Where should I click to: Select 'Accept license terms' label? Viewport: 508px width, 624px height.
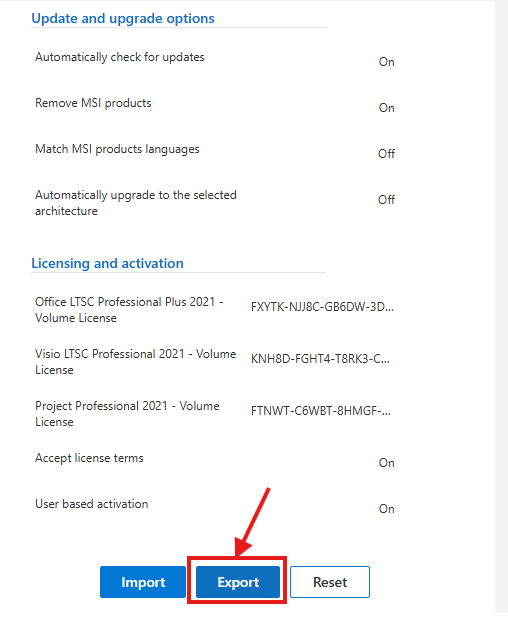[x=89, y=458]
